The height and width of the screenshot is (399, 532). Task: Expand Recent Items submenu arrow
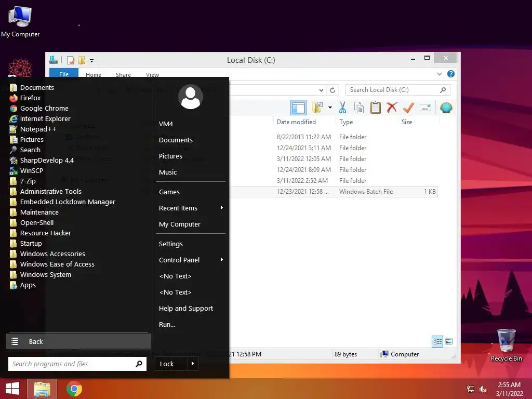click(221, 208)
